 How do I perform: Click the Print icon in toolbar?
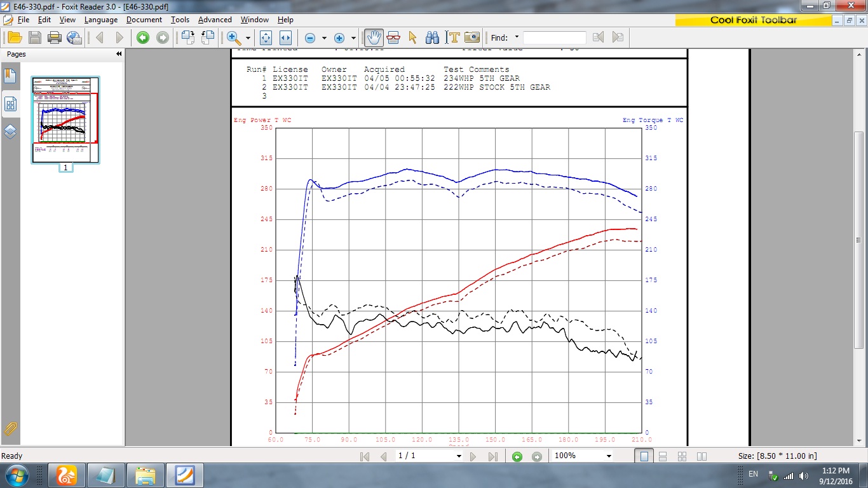55,37
